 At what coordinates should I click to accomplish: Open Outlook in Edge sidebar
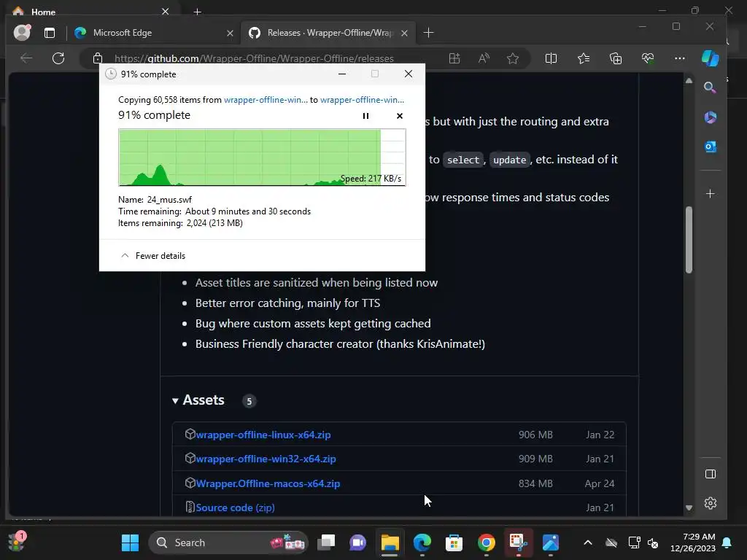710,147
